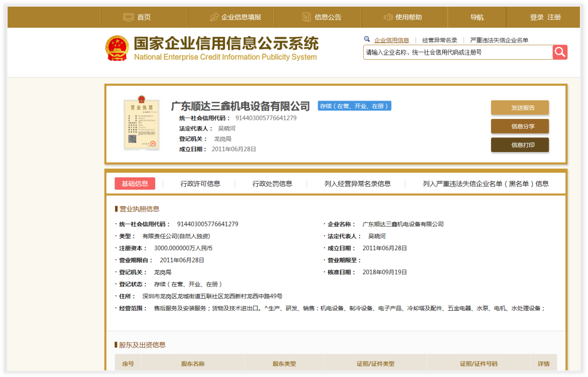This screenshot has width=588, height=377.
Task: Click the pencil icon beside 企业信息填报
Action: [214, 18]
